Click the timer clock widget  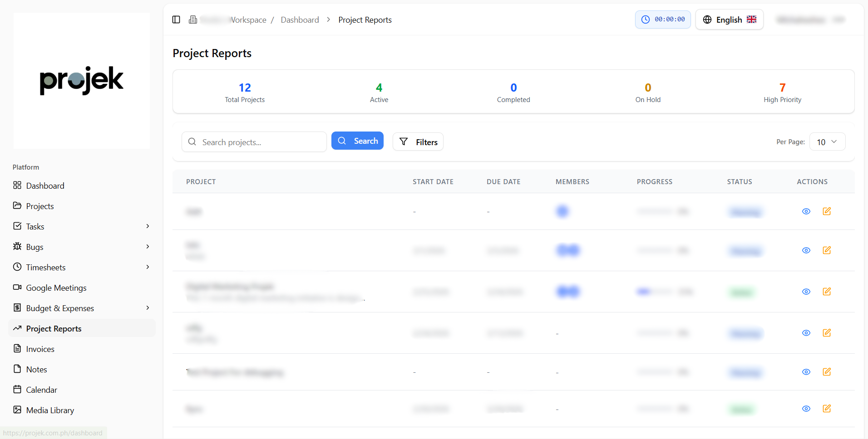662,20
